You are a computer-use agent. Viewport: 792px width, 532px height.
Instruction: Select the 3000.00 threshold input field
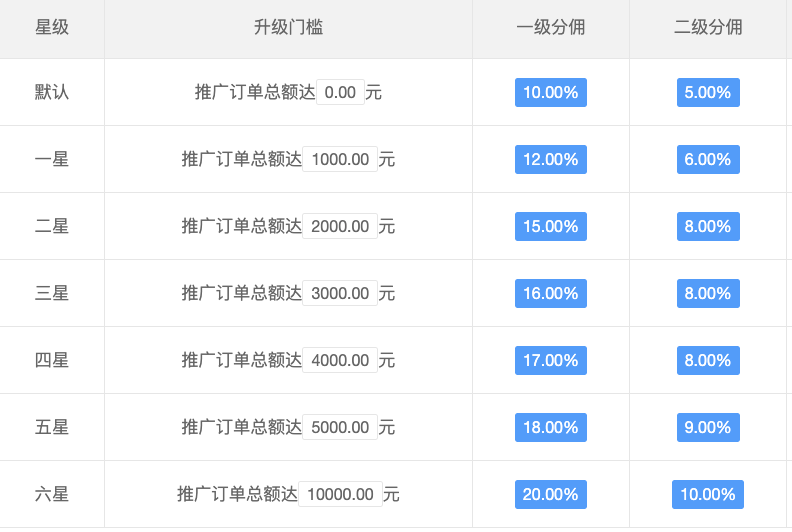pyautogui.click(x=340, y=294)
